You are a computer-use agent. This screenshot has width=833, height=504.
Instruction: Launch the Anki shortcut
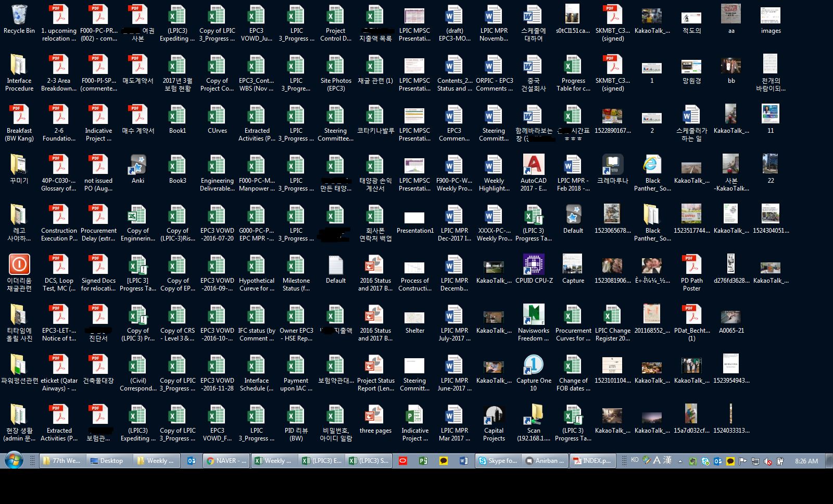pos(138,169)
